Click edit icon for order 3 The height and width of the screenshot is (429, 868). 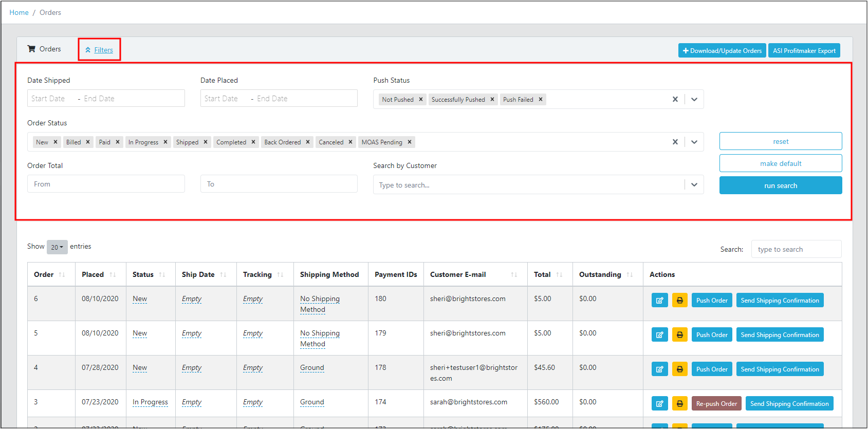[x=660, y=404]
